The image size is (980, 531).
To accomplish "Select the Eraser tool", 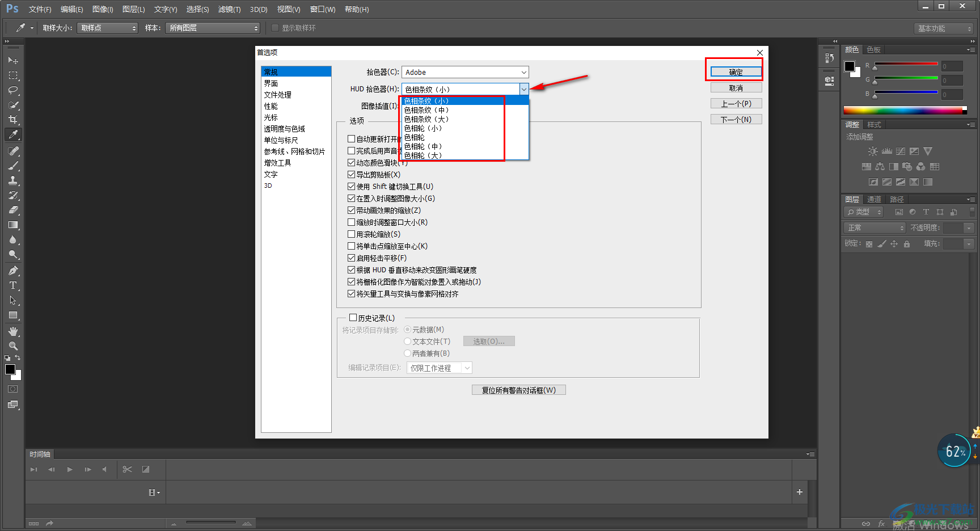I will coord(13,210).
